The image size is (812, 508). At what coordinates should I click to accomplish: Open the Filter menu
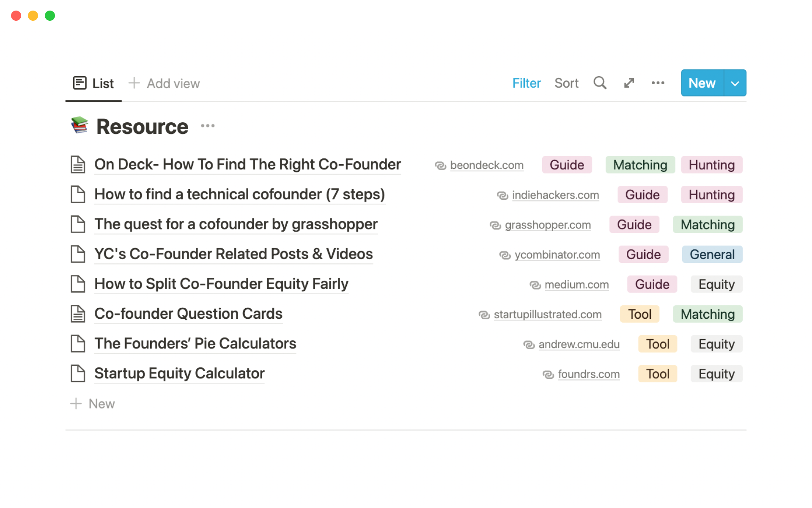pyautogui.click(x=526, y=83)
